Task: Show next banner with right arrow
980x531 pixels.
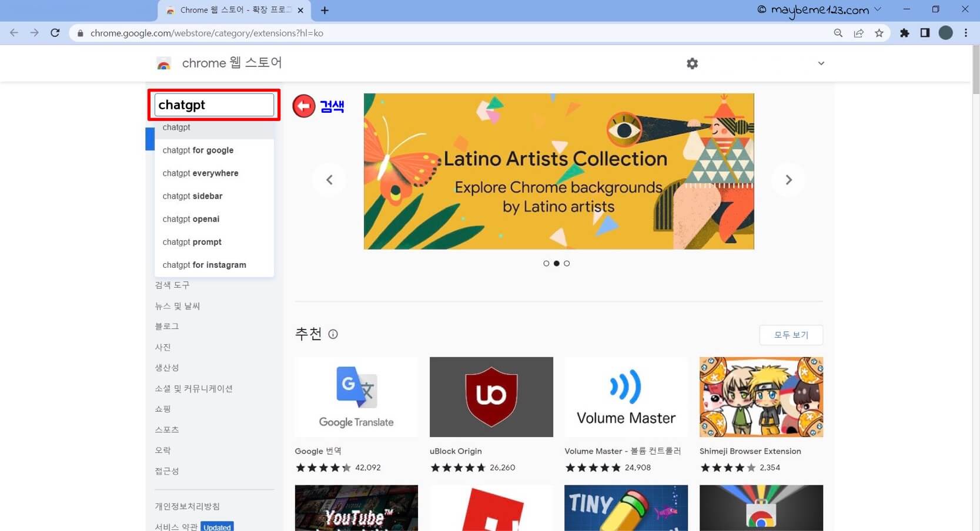Action: point(789,180)
